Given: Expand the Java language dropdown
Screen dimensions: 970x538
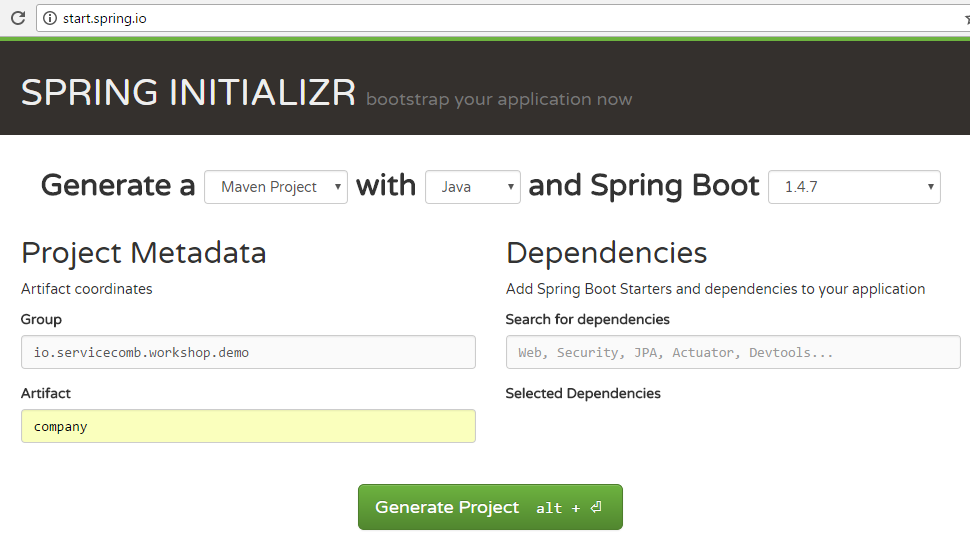Looking at the screenshot, I should (x=472, y=187).
